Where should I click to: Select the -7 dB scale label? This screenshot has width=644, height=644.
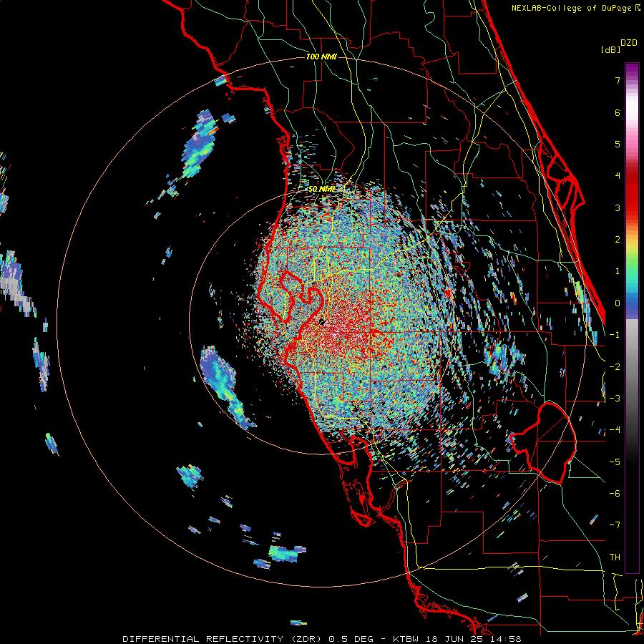615,525
